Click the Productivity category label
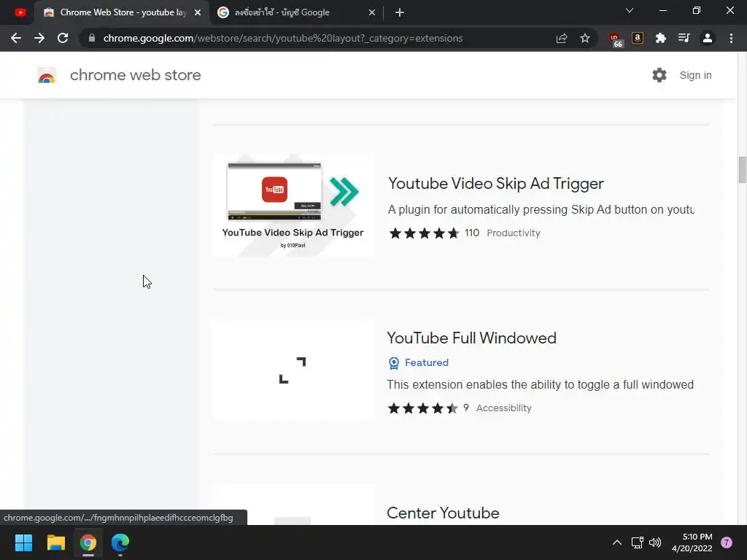 pos(514,233)
